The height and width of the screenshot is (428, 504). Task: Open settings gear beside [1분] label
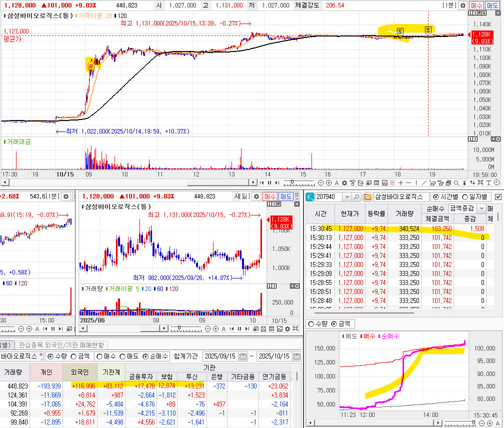(463, 5)
